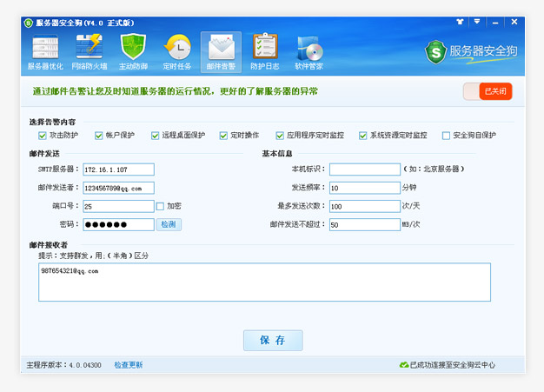Open the 软件管家 (Software Manager) section

click(308, 52)
